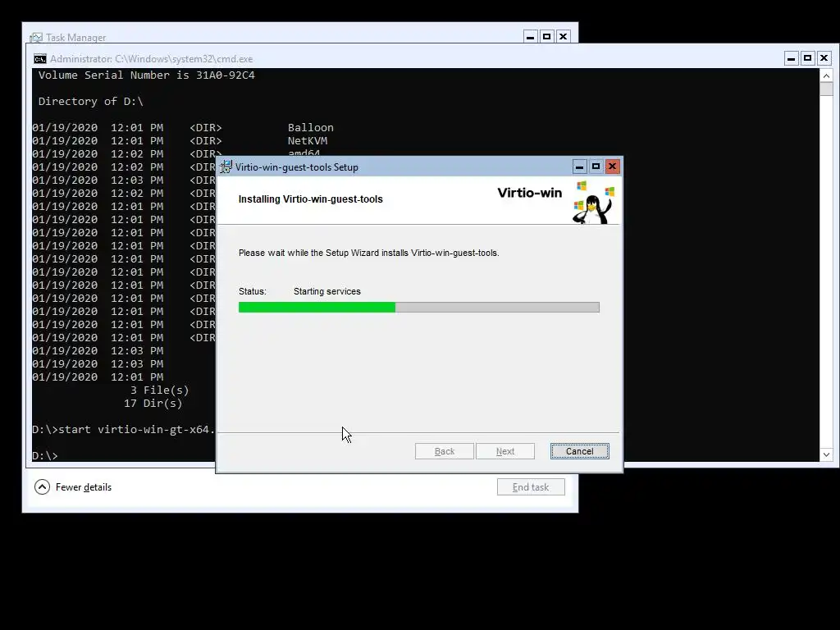Minimize the Task Manager window
Viewport: 840px width, 630px height.
531,36
